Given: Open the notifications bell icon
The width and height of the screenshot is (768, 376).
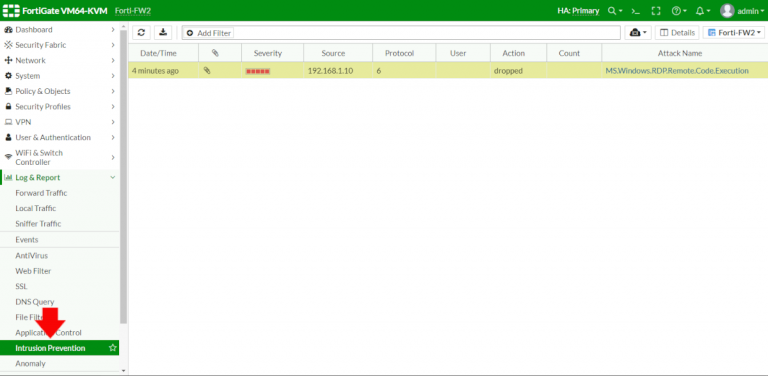Looking at the screenshot, I should click(703, 11).
